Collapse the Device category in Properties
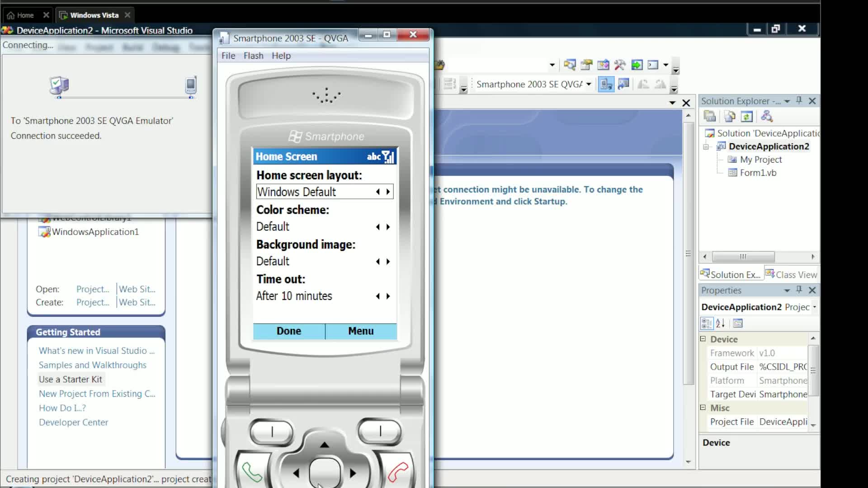 703,339
